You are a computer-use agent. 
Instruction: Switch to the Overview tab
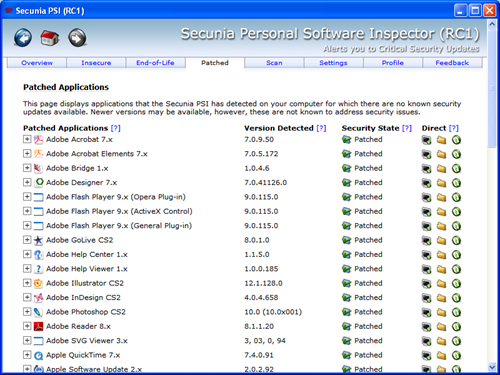37,63
